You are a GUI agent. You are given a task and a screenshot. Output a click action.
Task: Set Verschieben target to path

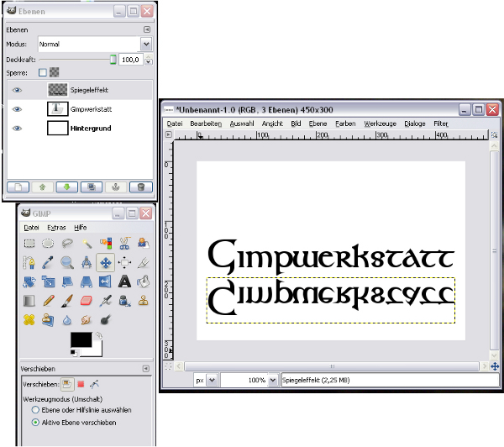94,384
